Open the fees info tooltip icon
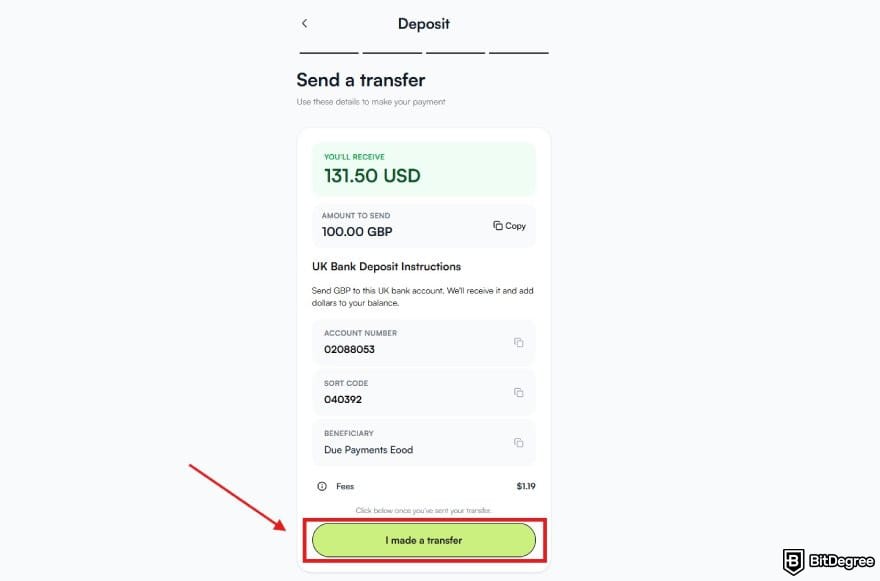The height and width of the screenshot is (581, 880). (322, 486)
